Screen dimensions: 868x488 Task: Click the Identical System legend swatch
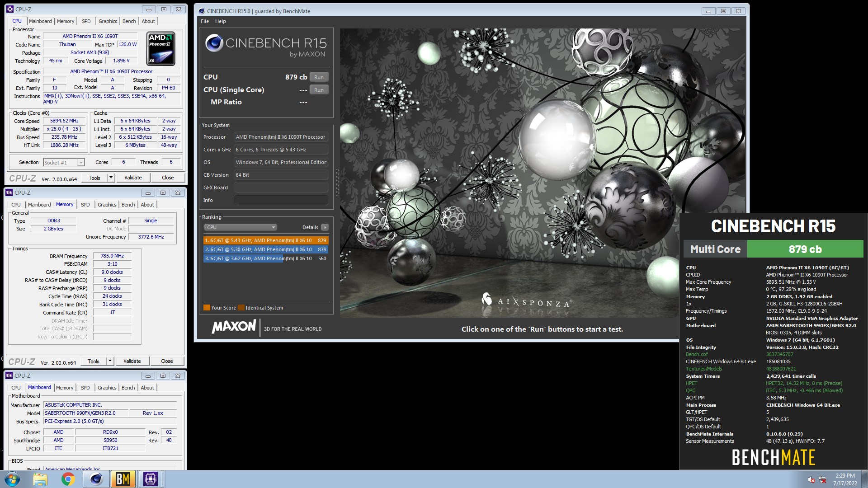[241, 308]
